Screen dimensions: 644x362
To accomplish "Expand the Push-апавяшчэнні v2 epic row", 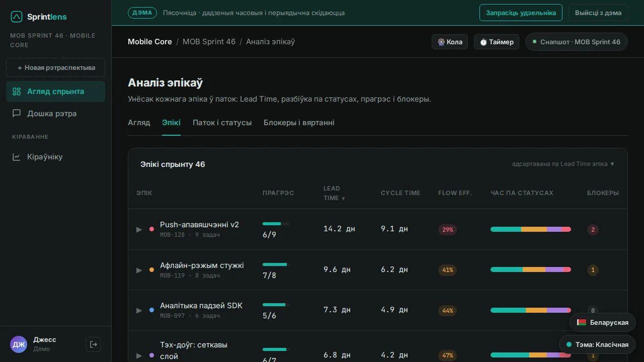I will pos(139,229).
